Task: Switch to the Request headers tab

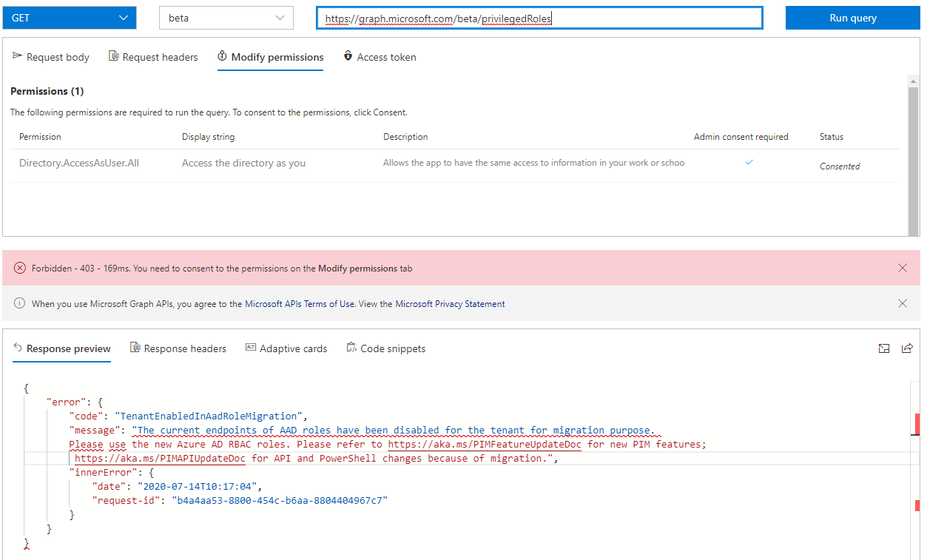Action: click(153, 57)
